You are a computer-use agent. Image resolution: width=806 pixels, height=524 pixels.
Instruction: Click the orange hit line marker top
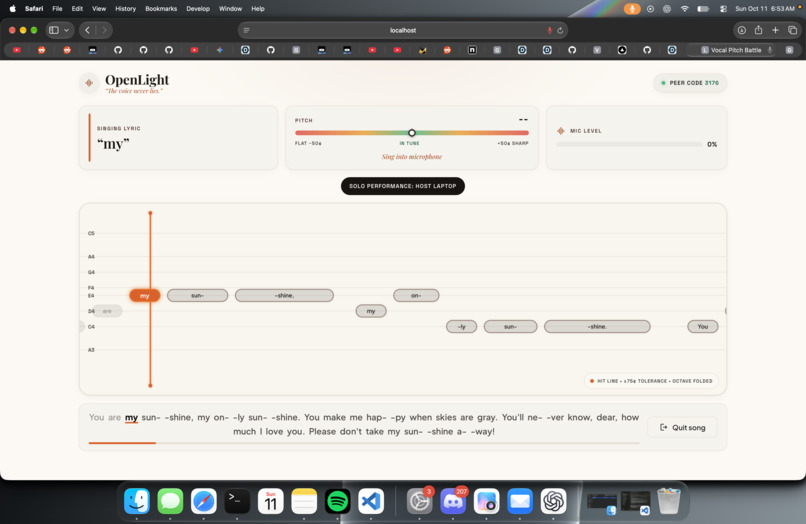click(150, 213)
